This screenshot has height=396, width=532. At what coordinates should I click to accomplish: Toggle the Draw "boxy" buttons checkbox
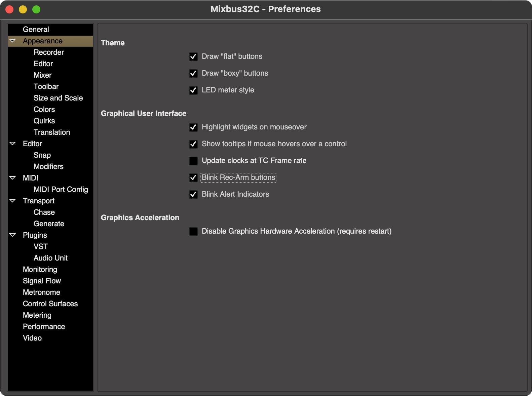[x=193, y=73]
